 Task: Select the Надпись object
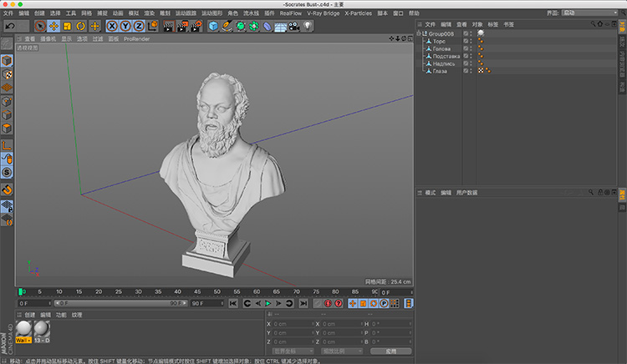pos(444,63)
